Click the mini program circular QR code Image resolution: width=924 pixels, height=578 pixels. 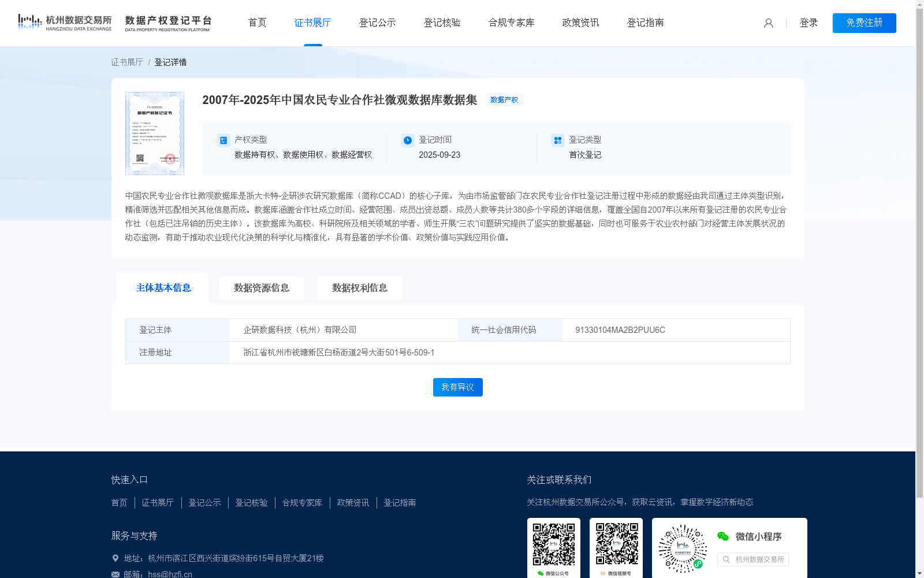pos(683,549)
